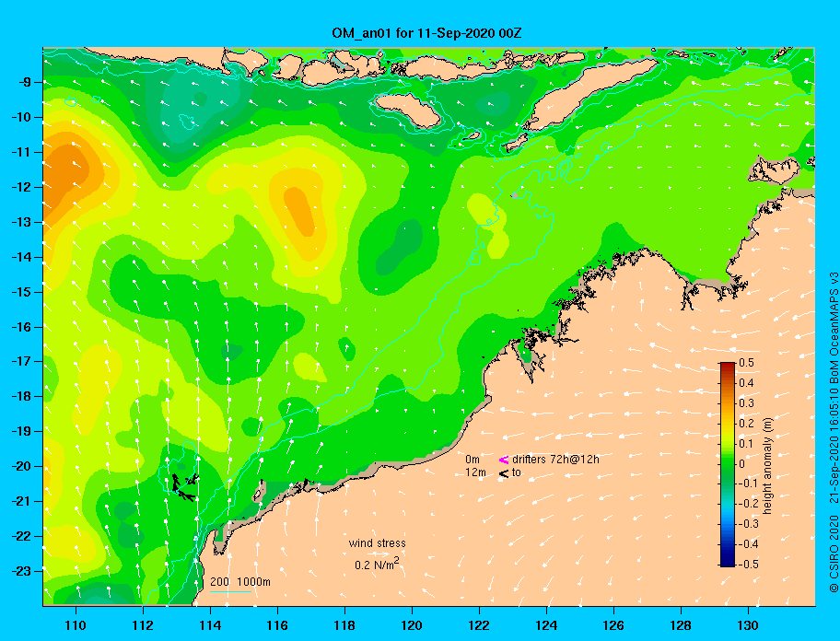Click the '0.2 N/m²' wind stress value
The height and width of the screenshot is (641, 840).
[x=377, y=565]
